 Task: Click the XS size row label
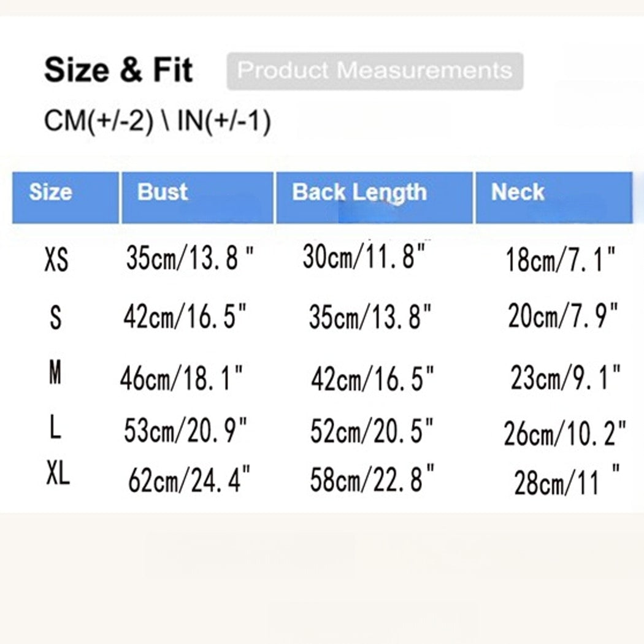point(56,260)
